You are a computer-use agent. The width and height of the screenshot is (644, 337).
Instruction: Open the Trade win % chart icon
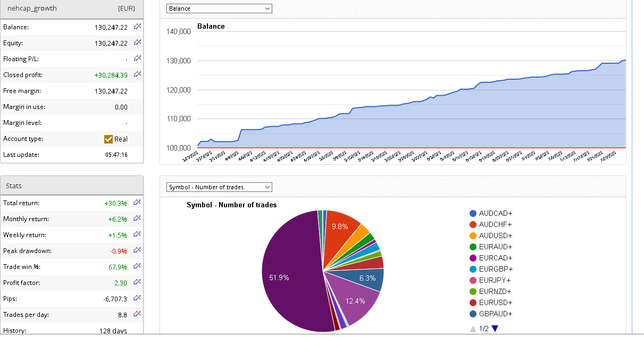tap(138, 266)
